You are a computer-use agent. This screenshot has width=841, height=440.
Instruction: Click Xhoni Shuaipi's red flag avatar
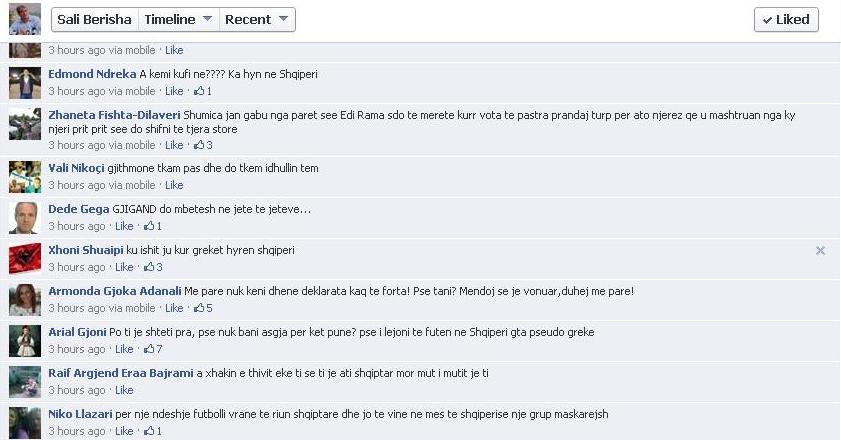[25, 259]
